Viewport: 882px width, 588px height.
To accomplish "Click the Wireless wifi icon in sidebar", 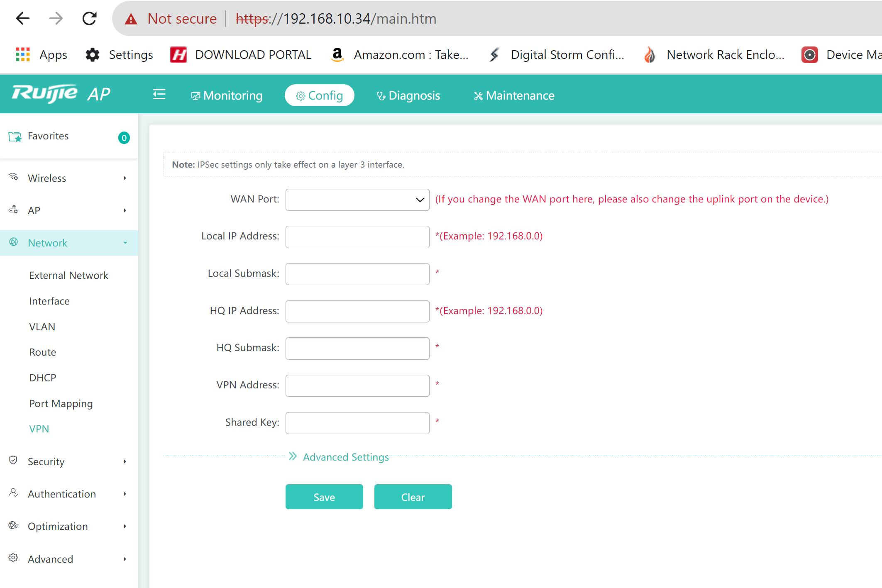I will tap(13, 177).
